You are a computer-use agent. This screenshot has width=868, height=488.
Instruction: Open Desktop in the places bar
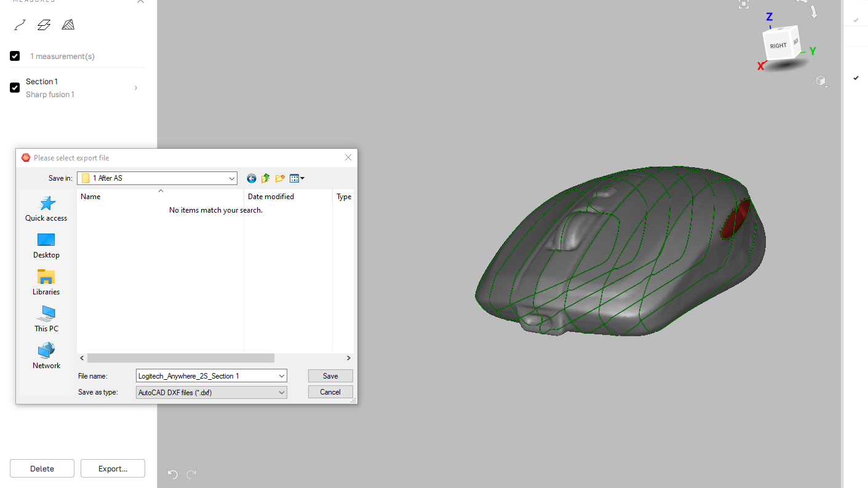[x=46, y=246]
